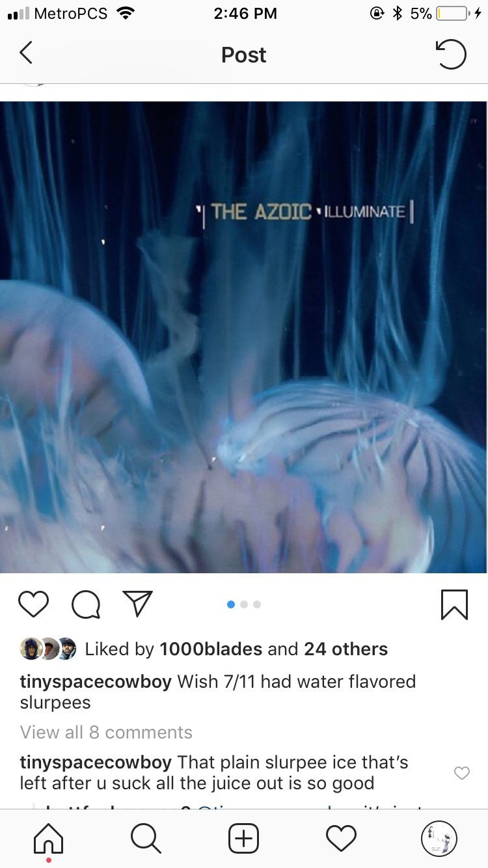Screen dimensions: 488x868
Task: Tap the liker avatars beside Liked by
Action: (x=48, y=649)
